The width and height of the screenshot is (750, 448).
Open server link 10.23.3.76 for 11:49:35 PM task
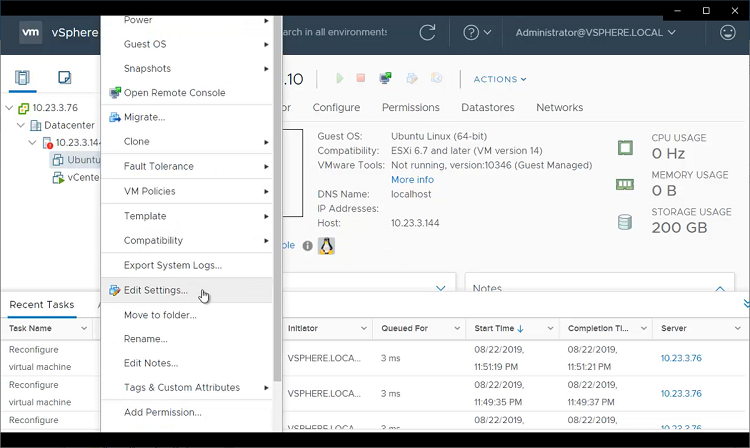tap(681, 393)
